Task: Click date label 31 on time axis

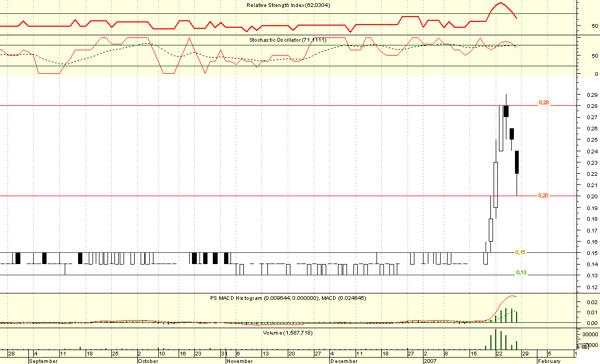Action: (224, 354)
